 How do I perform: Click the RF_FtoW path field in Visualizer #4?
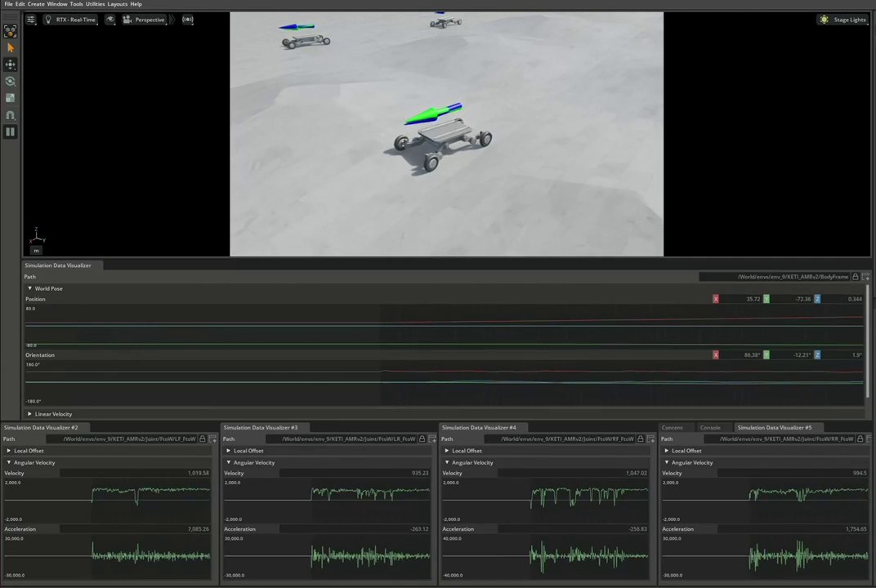(x=560, y=439)
